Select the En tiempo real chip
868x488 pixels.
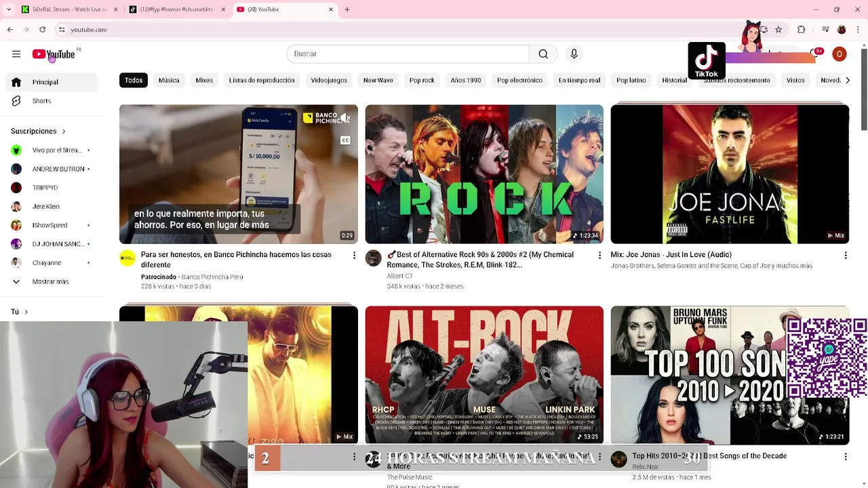(x=579, y=80)
